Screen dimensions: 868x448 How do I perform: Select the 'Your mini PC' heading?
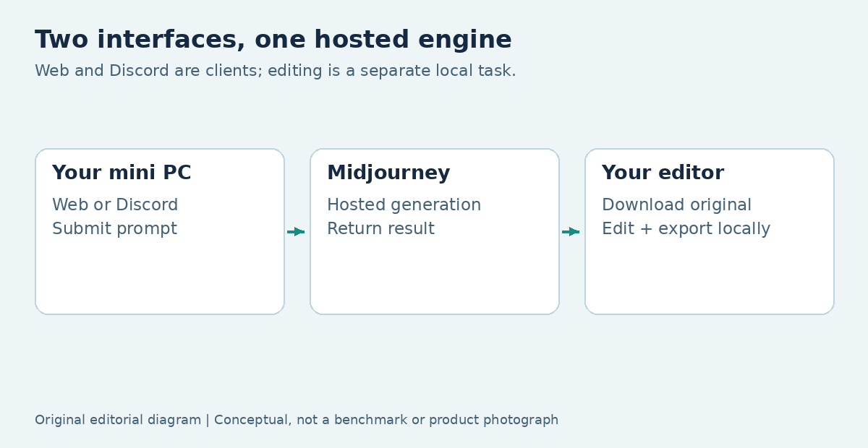pos(122,173)
